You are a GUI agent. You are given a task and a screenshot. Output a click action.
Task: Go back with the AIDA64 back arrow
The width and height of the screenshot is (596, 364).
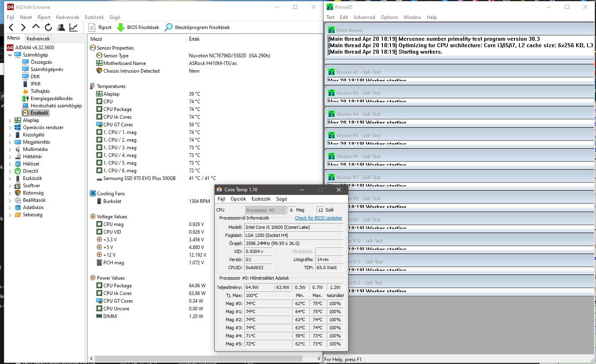(11, 27)
